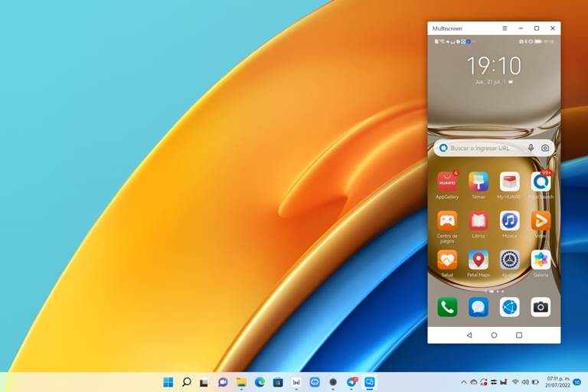Click the Jue., 21 jul. date text
The width and height of the screenshot is (588, 392).
pos(487,82)
